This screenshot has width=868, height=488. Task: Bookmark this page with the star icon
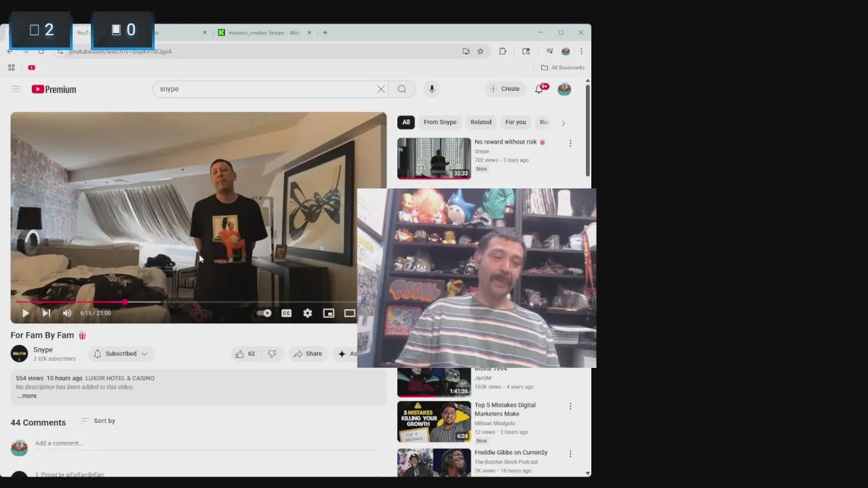[x=480, y=52]
